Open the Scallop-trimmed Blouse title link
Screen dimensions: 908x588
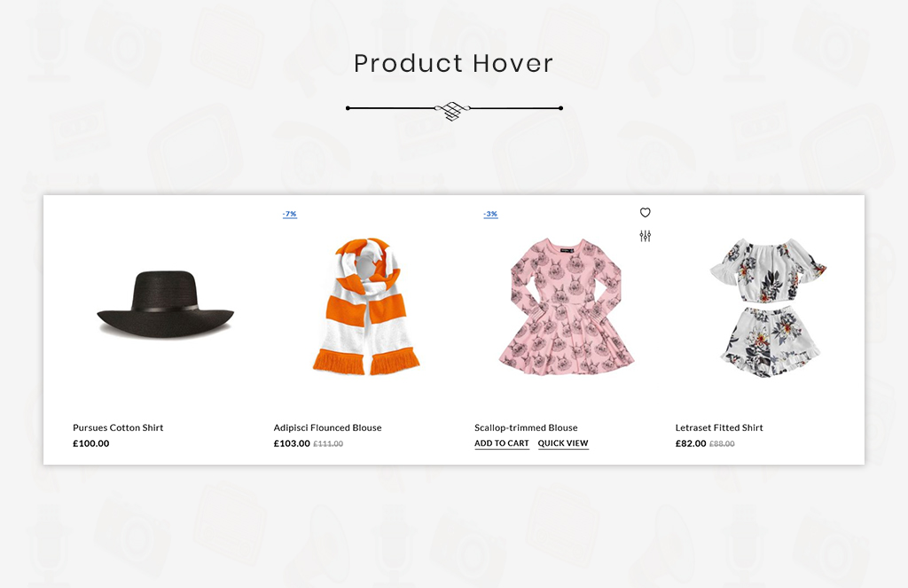click(526, 427)
